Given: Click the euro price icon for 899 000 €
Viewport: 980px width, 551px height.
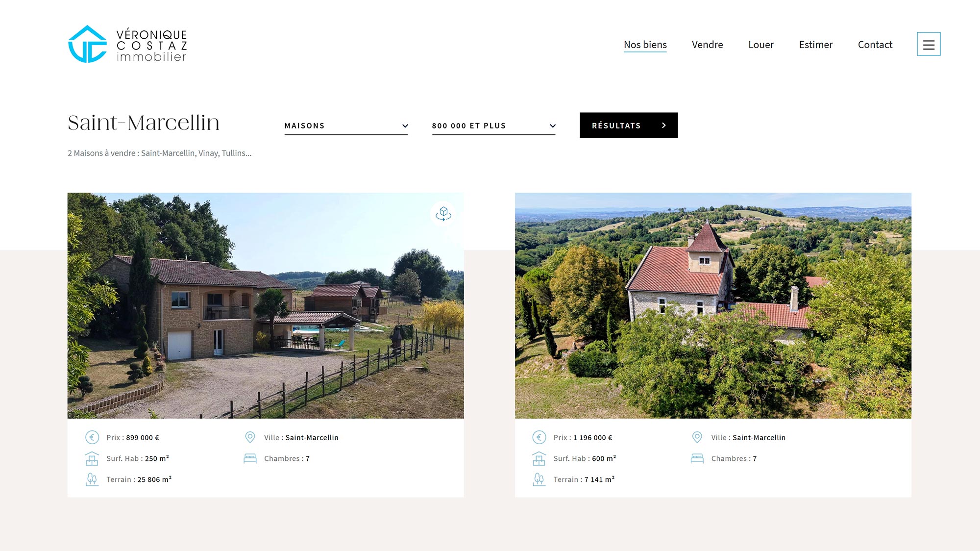Looking at the screenshot, I should (92, 437).
